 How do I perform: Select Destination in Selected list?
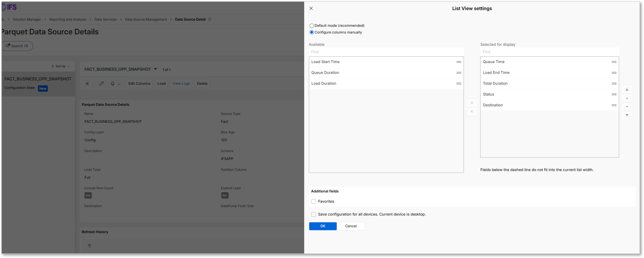tap(549, 105)
